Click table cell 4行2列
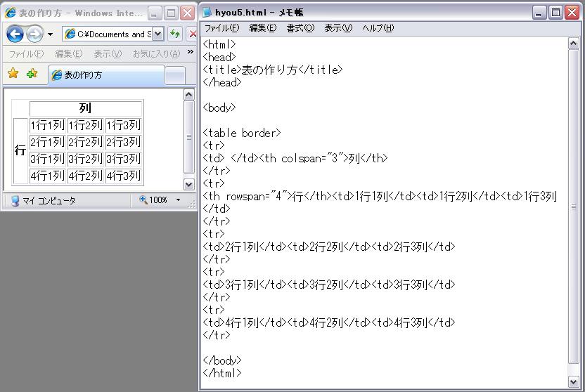This screenshot has height=392, width=585. (x=86, y=176)
